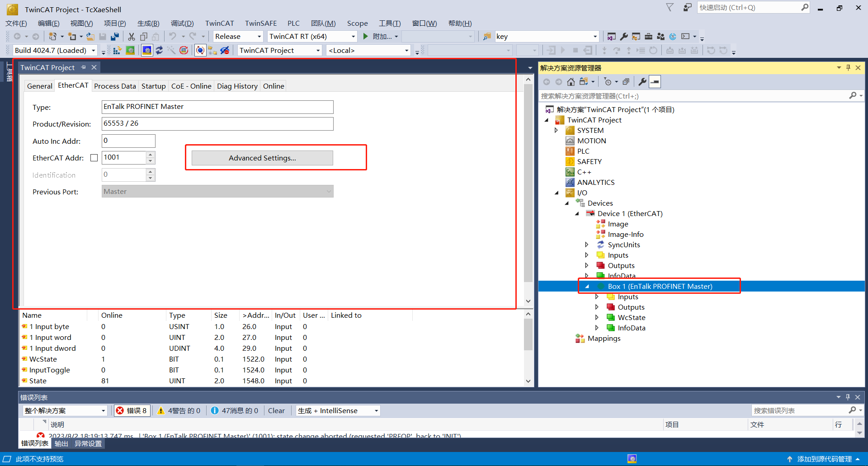Viewport: 868px width, 466px height.
Task: Switch to the 输出 output tab
Action: (61, 443)
